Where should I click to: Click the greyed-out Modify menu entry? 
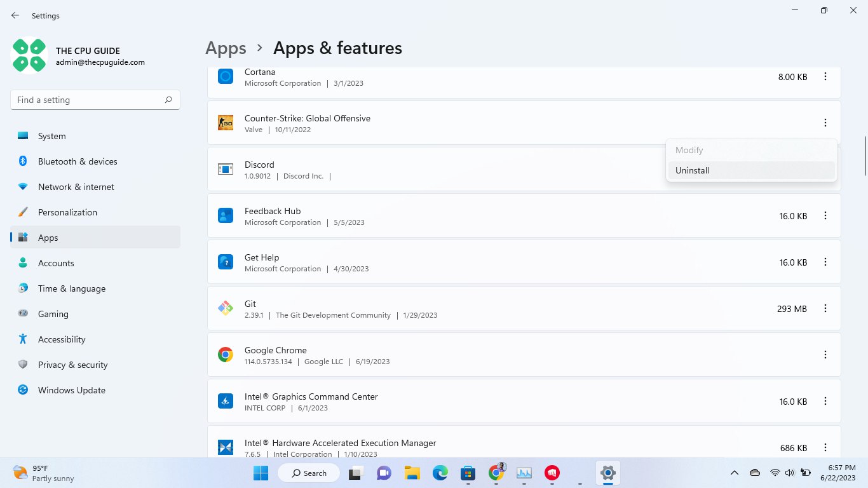[x=751, y=150]
